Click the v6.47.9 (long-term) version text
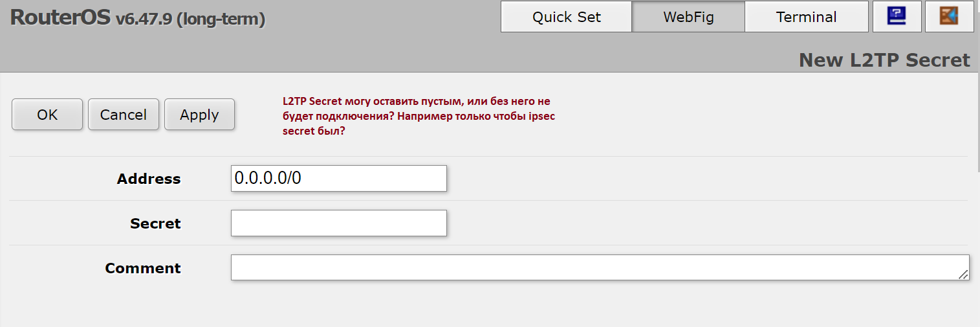 [190, 19]
